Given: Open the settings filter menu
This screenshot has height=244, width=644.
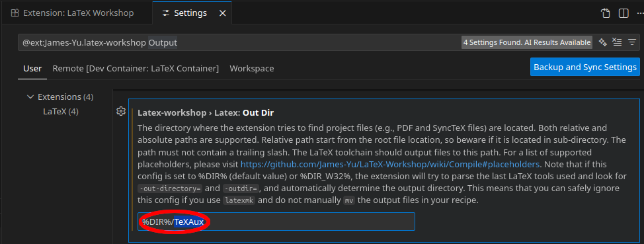Looking at the screenshot, I should (631, 42).
